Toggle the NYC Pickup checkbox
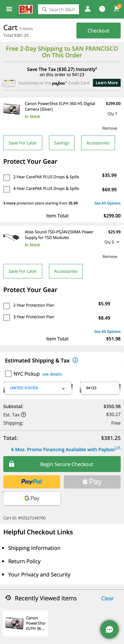Screen dimensions: 124x644 coord(8,374)
